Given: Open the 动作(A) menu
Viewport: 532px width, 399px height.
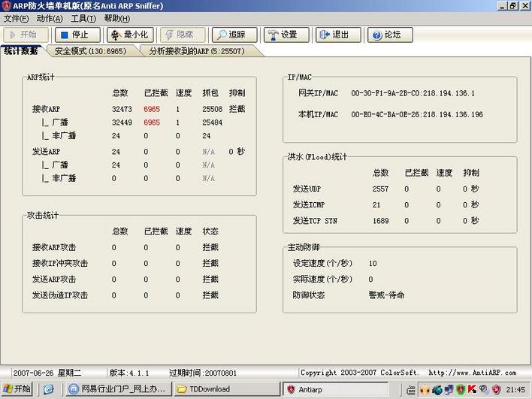Looking at the screenshot, I should tap(50, 18).
